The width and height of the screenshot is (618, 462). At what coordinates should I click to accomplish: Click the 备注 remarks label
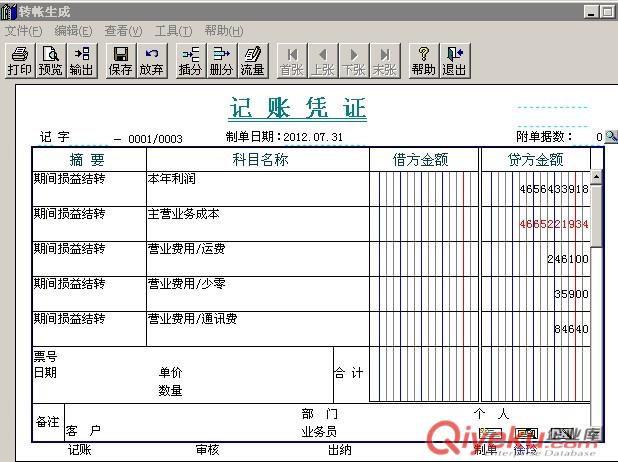[48, 422]
